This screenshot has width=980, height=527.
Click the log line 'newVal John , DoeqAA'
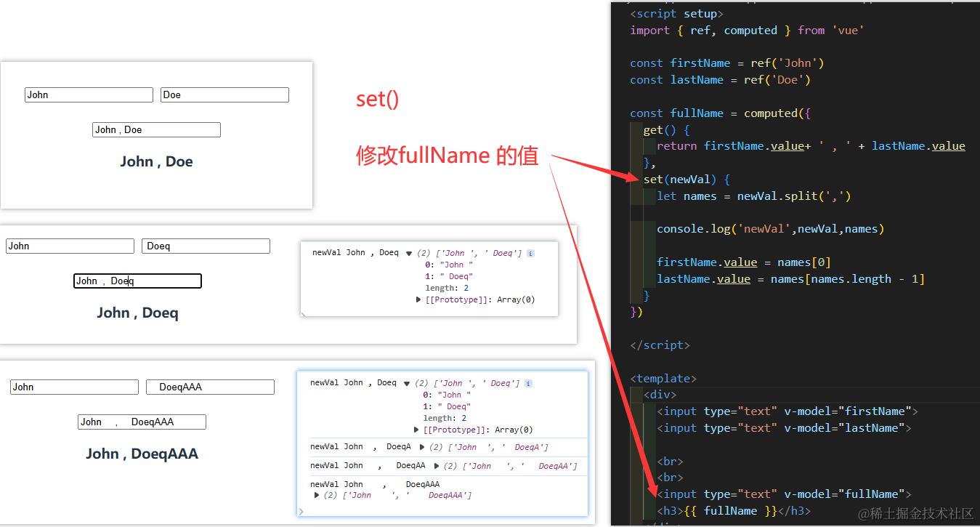tap(368, 466)
